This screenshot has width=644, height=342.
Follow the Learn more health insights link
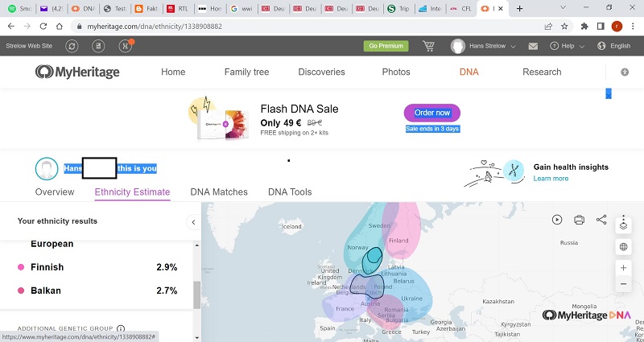pos(551,179)
